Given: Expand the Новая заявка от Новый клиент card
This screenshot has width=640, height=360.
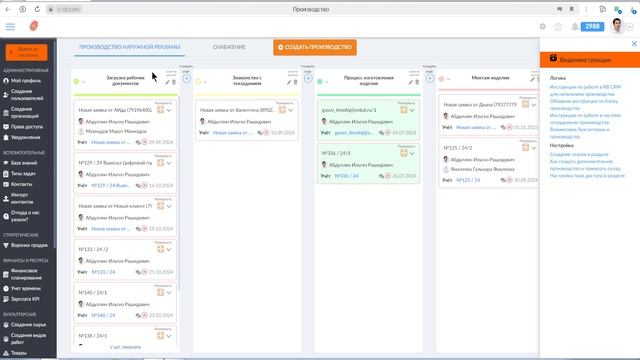Looking at the screenshot, I should (169, 207).
